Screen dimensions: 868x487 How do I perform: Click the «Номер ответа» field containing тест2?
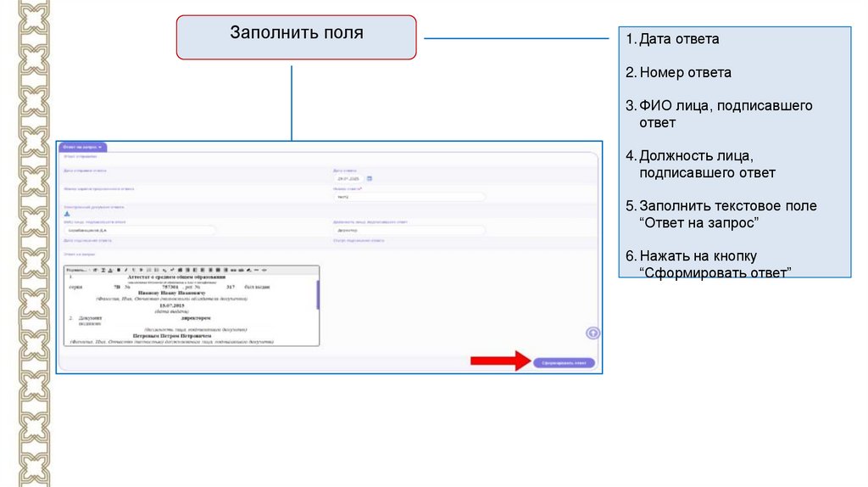tap(409, 197)
